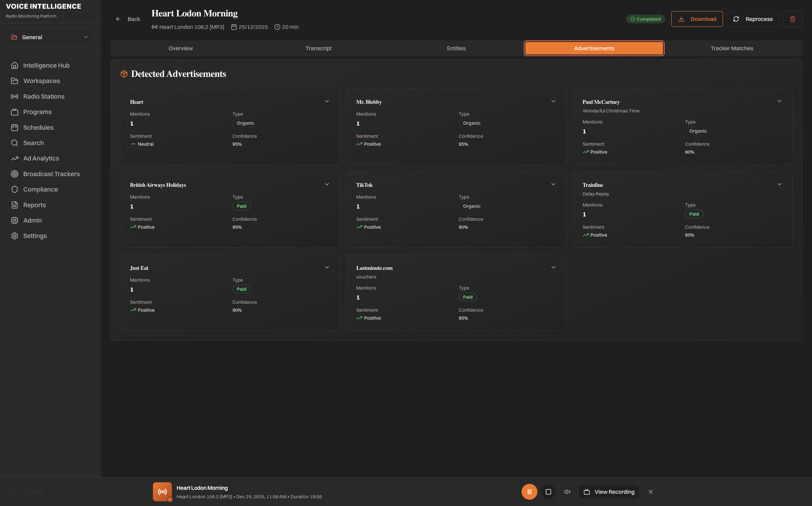The width and height of the screenshot is (812, 506).
Task: Click the View Recording button
Action: (x=609, y=492)
